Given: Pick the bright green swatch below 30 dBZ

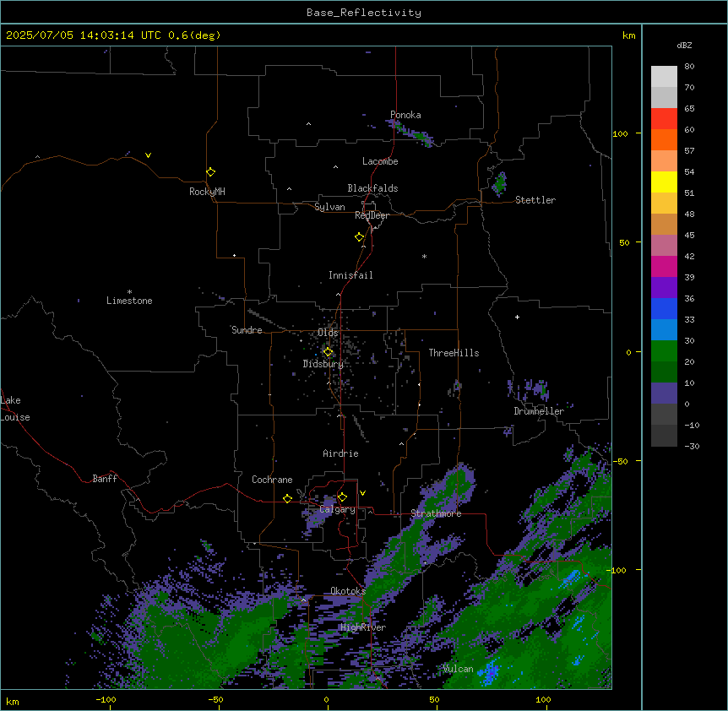Looking at the screenshot, I should (x=664, y=351).
